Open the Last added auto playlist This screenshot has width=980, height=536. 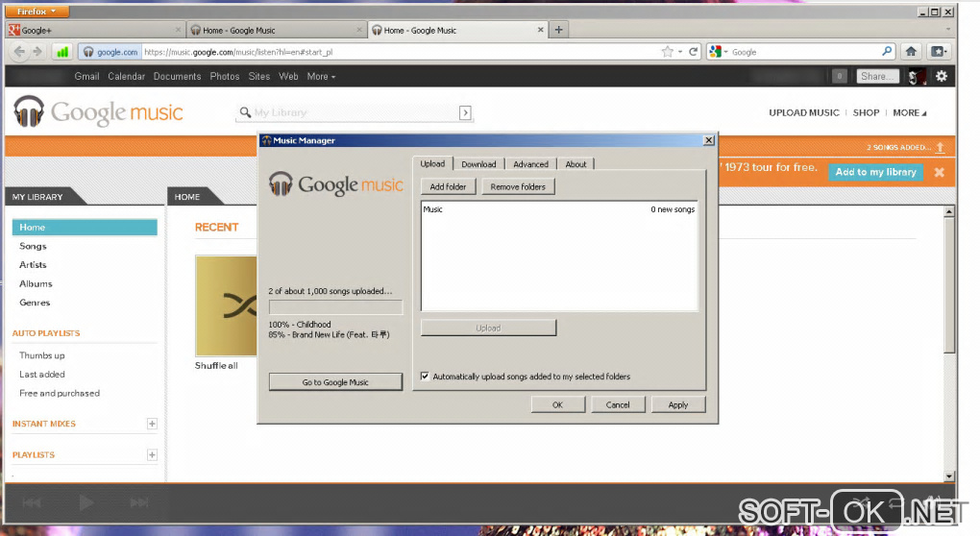[42, 375]
